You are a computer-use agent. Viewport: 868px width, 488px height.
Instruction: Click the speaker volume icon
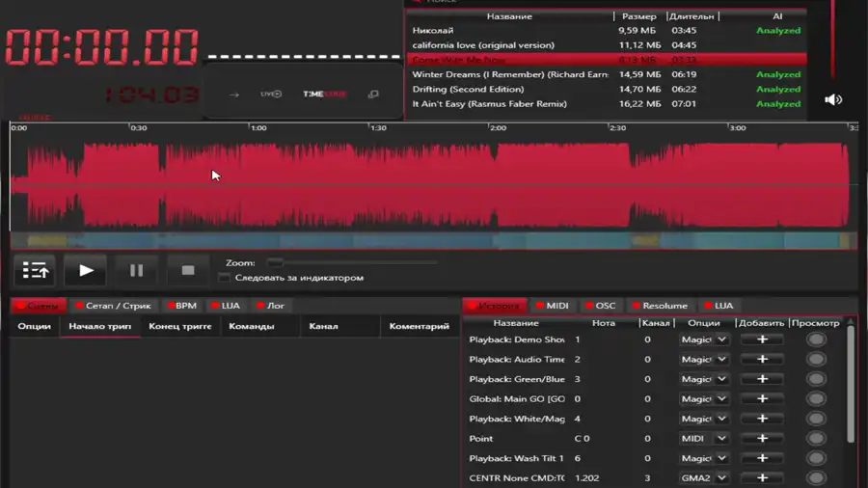(833, 99)
